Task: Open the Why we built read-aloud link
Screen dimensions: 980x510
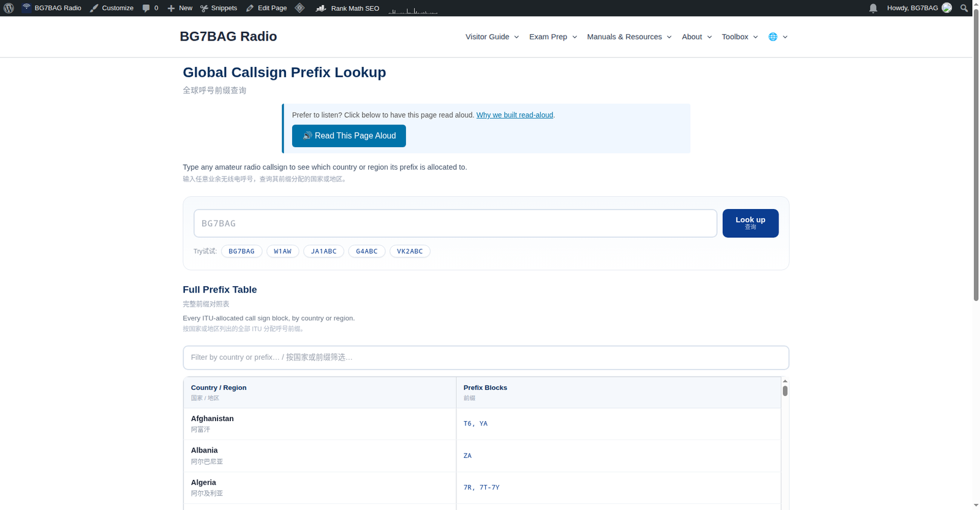Action: pyautogui.click(x=514, y=115)
